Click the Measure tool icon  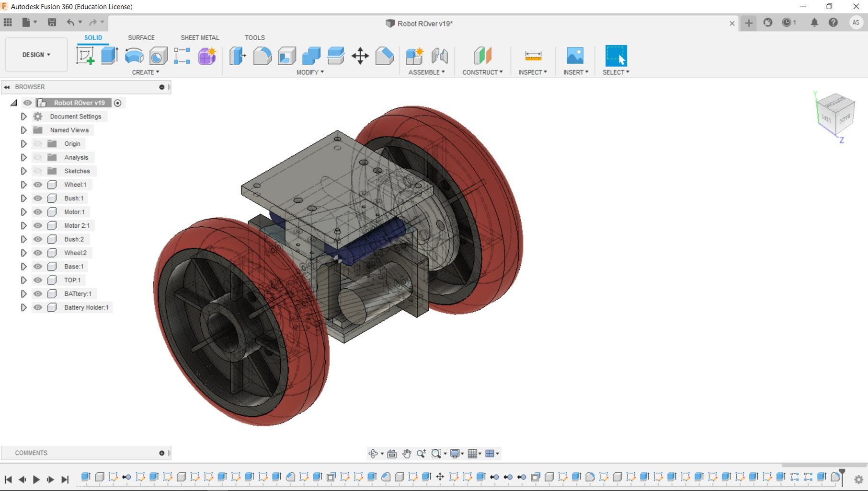pyautogui.click(x=533, y=56)
